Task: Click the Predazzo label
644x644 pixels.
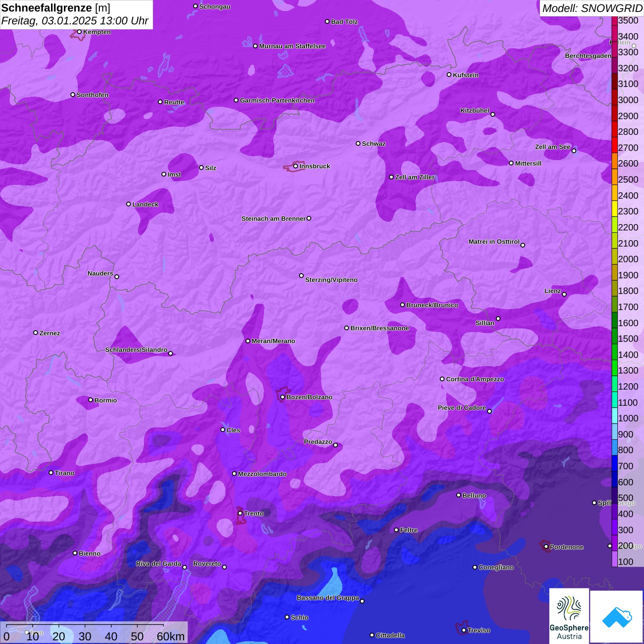Action: [x=318, y=442]
